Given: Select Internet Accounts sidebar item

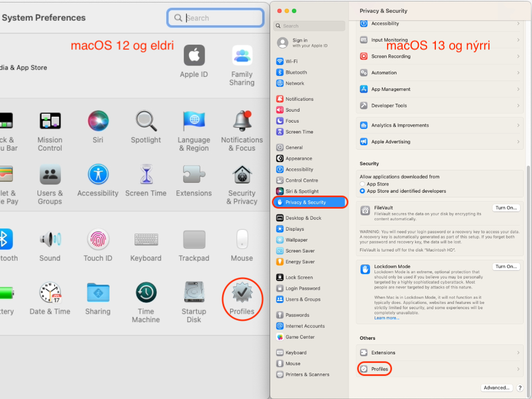Looking at the screenshot, I should tap(310, 326).
